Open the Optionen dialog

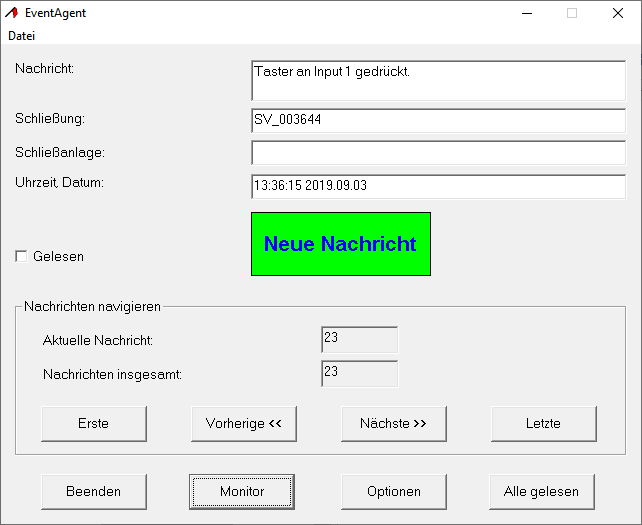[393, 491]
